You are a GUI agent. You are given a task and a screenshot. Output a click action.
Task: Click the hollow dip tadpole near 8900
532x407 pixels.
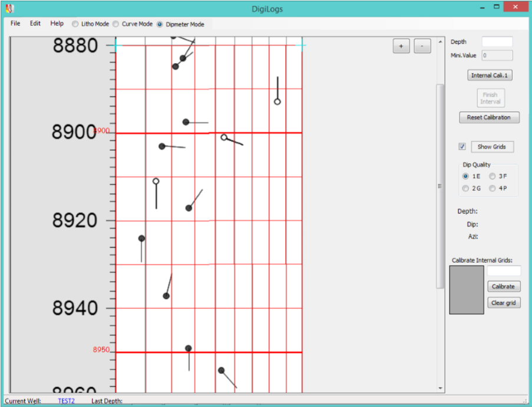pos(224,137)
